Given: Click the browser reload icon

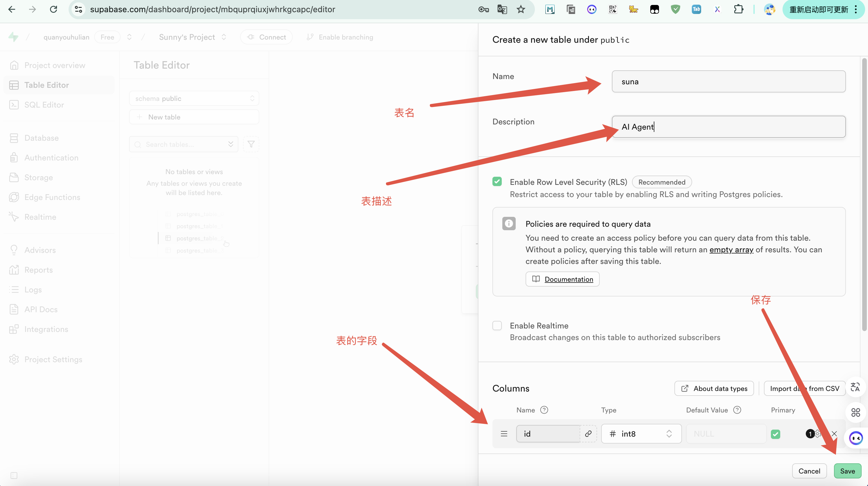Looking at the screenshot, I should coord(53,9).
